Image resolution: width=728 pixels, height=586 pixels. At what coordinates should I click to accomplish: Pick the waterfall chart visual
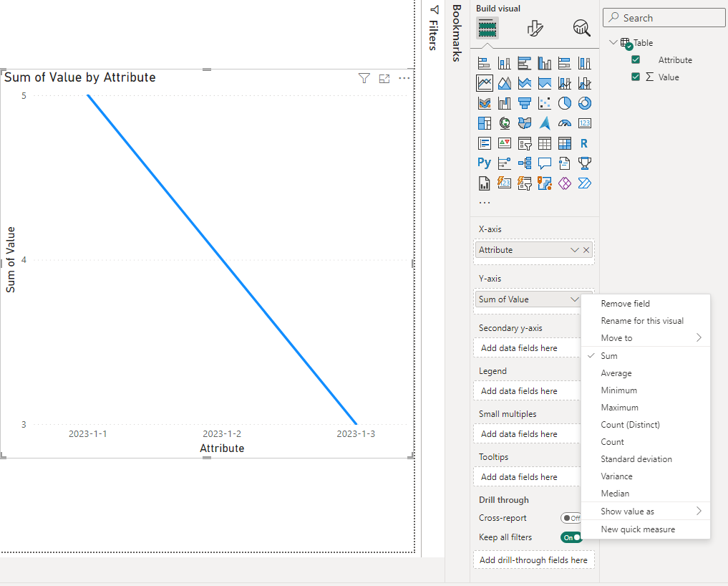pos(504,103)
